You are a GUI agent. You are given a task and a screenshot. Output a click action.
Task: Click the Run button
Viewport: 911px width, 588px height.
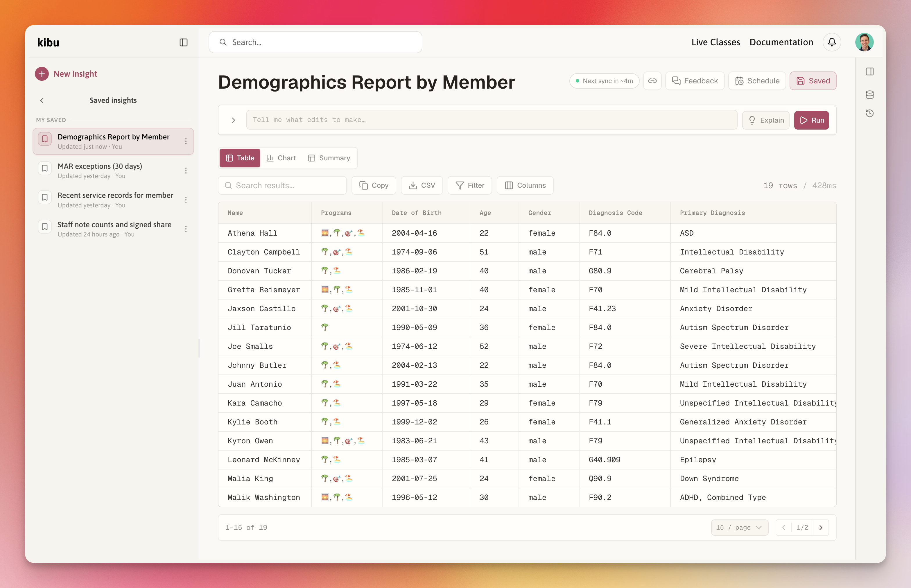click(x=811, y=120)
